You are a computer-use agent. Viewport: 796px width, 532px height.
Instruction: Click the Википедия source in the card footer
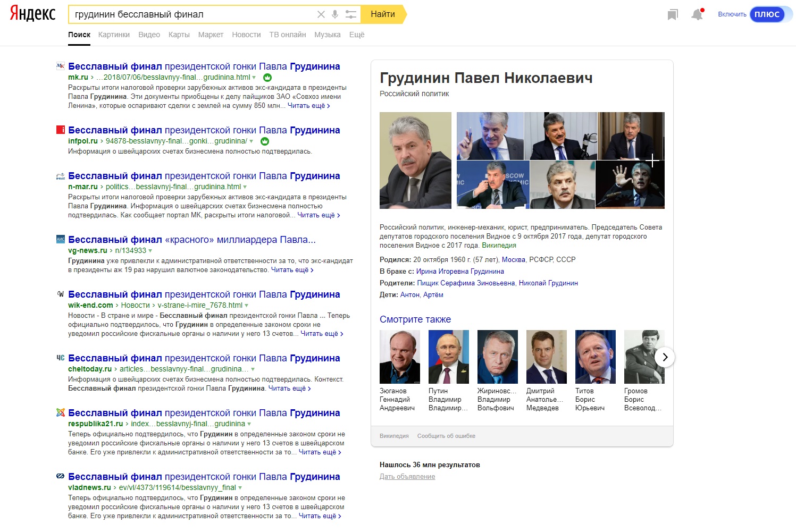coord(394,436)
